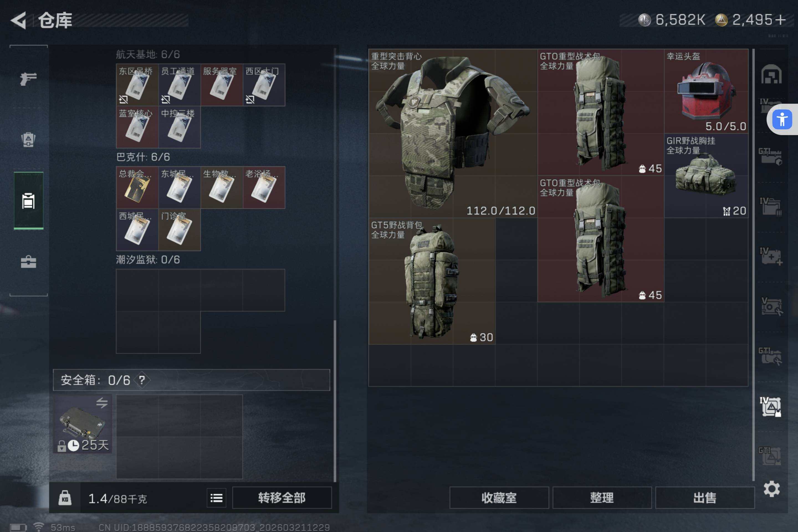
Task: Select the 重型突击背心 heavy vest
Action: click(453, 133)
